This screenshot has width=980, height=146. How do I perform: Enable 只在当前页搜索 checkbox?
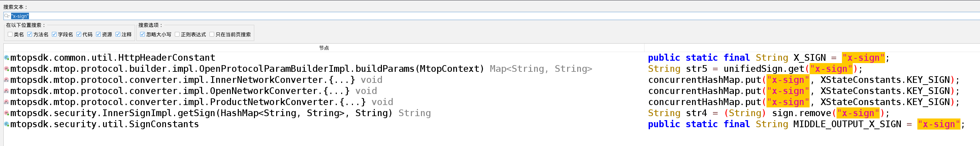(212, 35)
